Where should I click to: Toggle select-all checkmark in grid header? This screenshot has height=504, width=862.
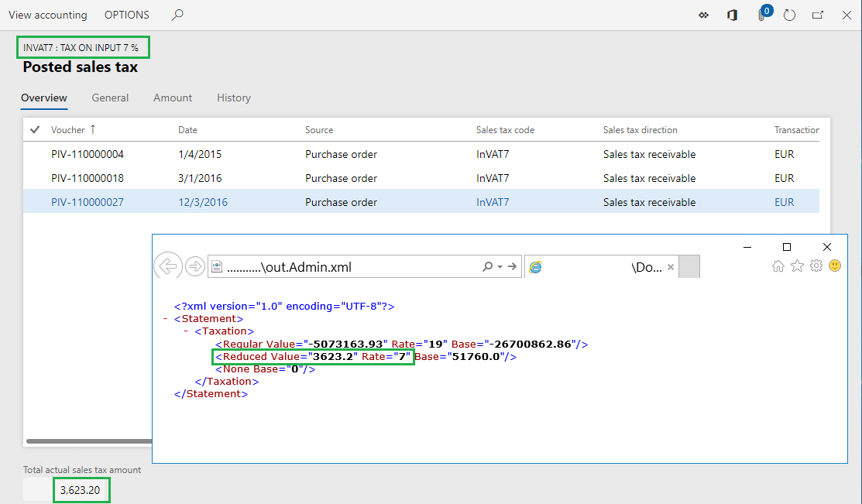[x=35, y=130]
